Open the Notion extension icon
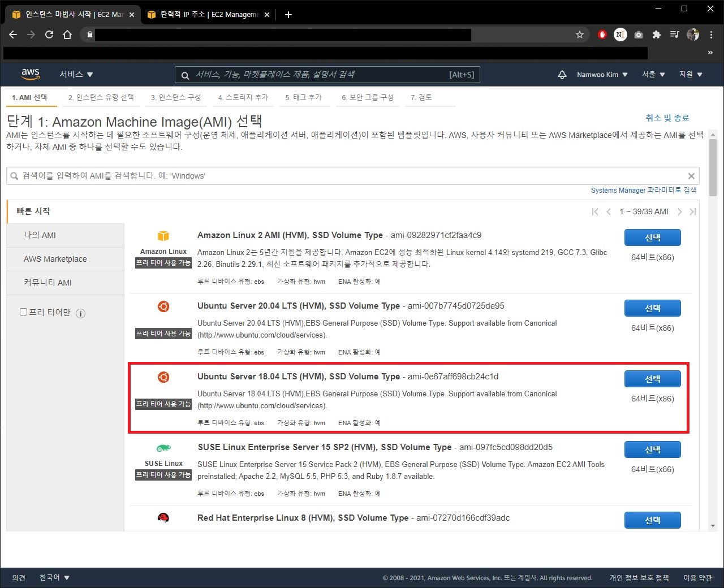The height and width of the screenshot is (588, 724). [x=620, y=34]
